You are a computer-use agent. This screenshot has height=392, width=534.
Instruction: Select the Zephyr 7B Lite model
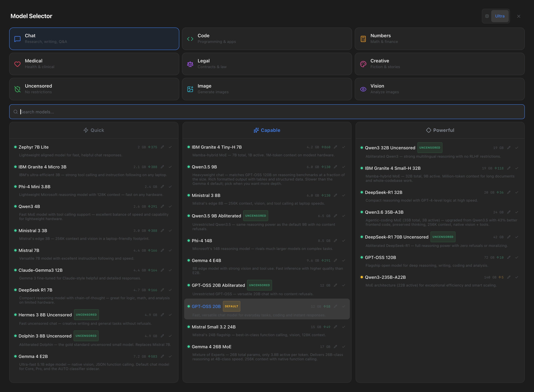click(x=94, y=151)
